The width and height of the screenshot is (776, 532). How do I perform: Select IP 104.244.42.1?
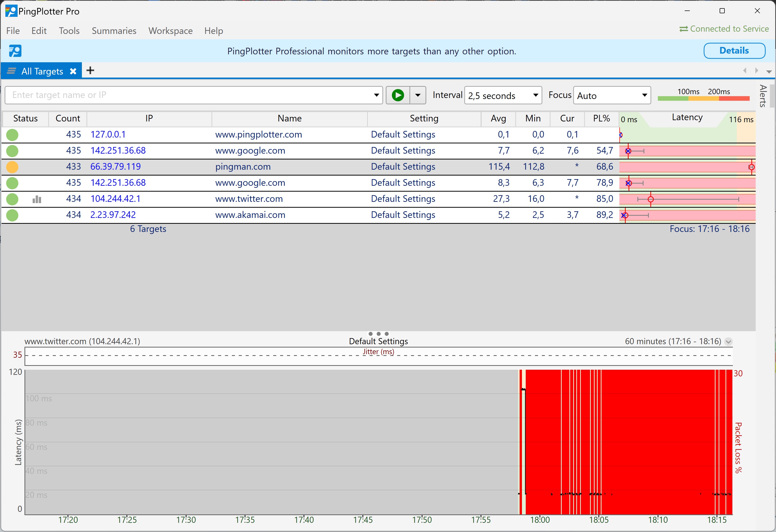click(115, 199)
